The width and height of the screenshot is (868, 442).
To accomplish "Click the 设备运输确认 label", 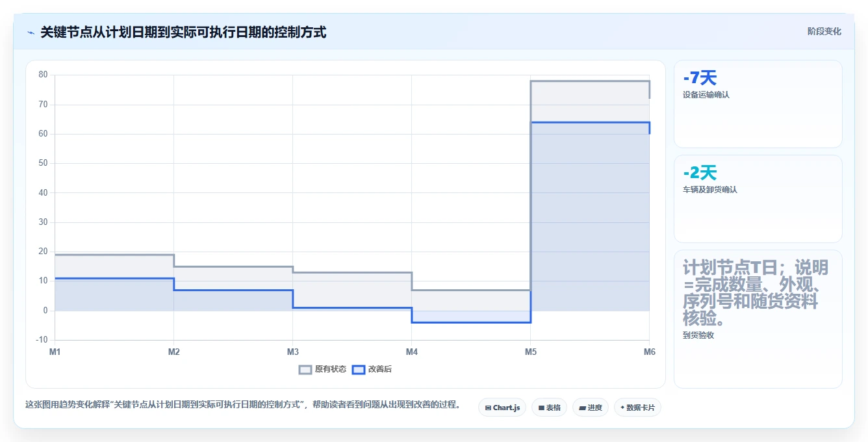I will coord(706,95).
